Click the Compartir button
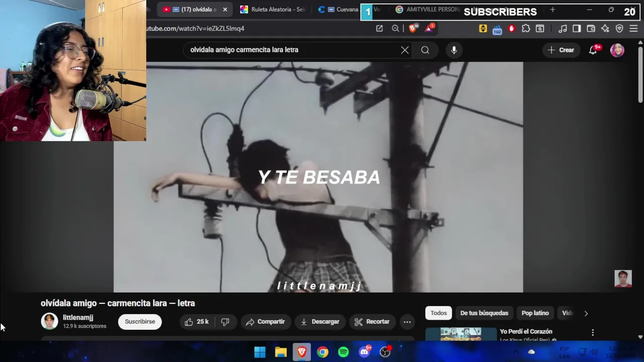644x362 pixels. click(265, 322)
